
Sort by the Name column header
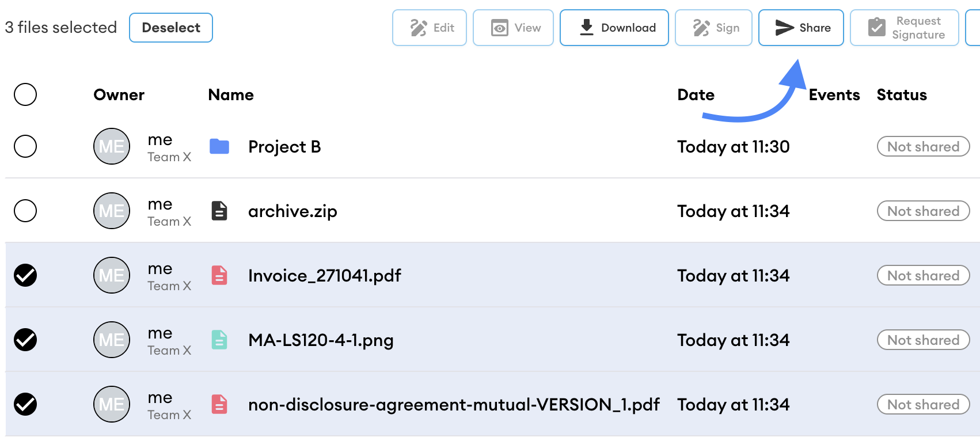(231, 95)
